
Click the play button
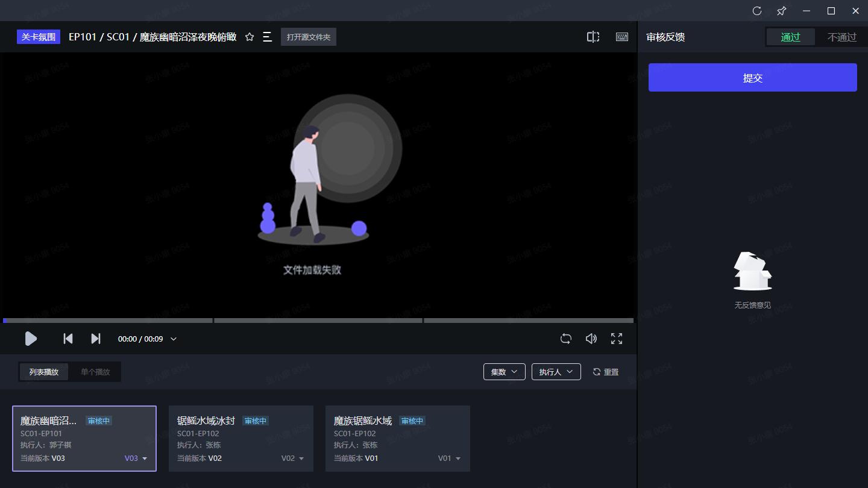[31, 339]
